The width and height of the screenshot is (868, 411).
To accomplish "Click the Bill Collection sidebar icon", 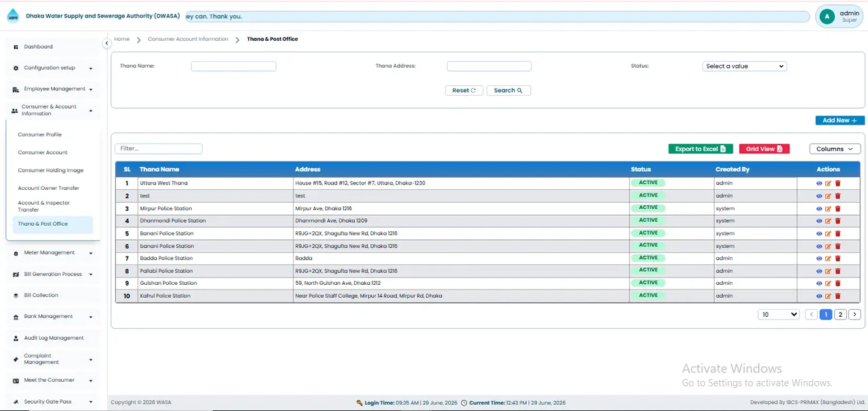I will coord(16,296).
